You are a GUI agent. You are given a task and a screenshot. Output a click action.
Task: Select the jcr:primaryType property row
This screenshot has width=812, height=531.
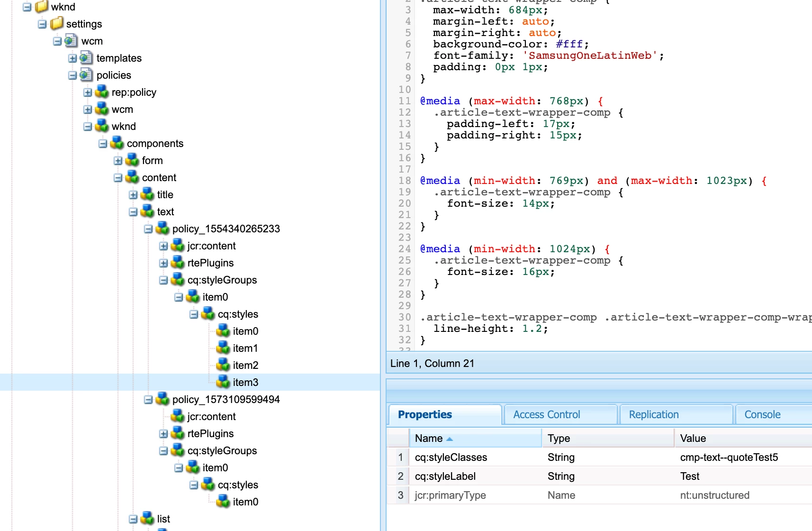click(x=599, y=495)
